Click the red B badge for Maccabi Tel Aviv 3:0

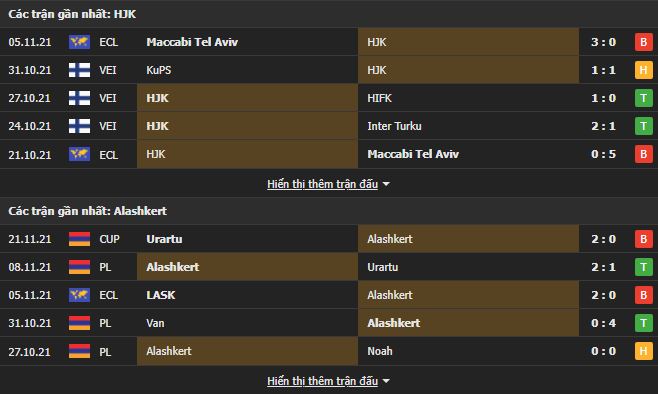643,42
